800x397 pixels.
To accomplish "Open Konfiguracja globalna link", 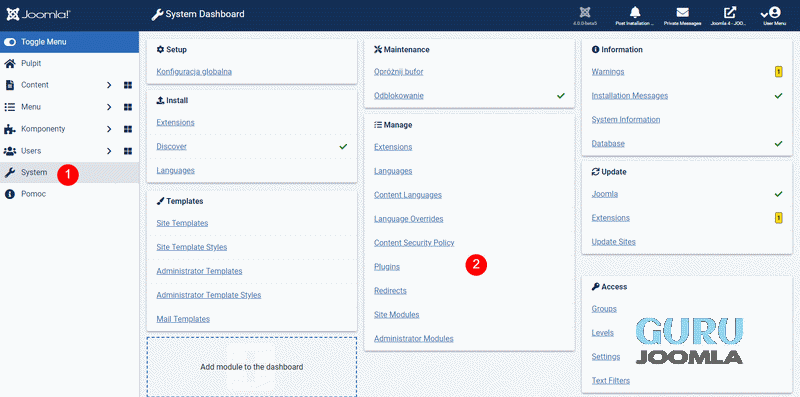I will (194, 72).
